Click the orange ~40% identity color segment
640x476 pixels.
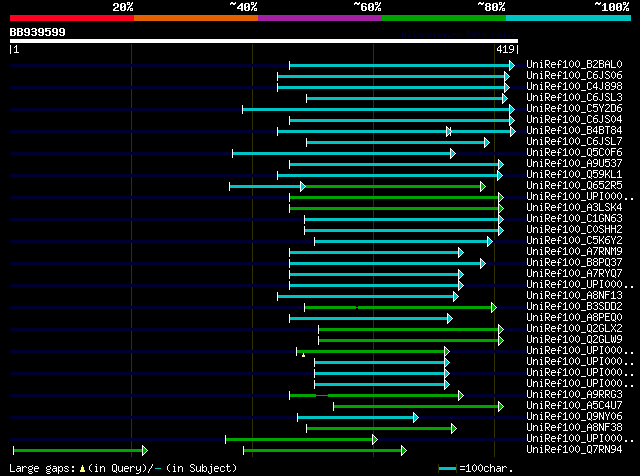pyautogui.click(x=196, y=18)
